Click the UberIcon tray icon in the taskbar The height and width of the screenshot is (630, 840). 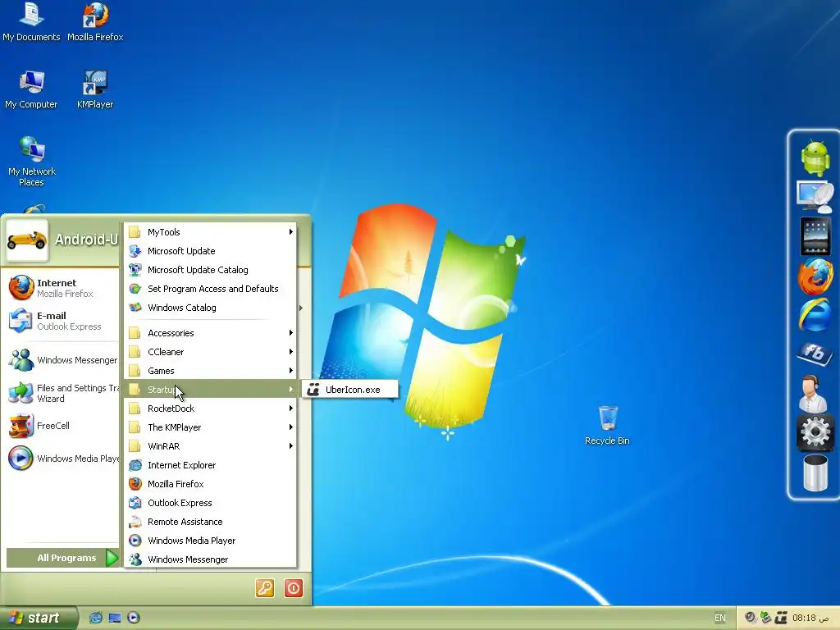coord(781,618)
